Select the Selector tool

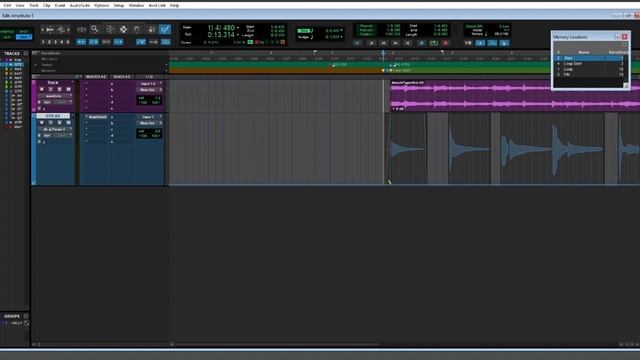tap(123, 29)
